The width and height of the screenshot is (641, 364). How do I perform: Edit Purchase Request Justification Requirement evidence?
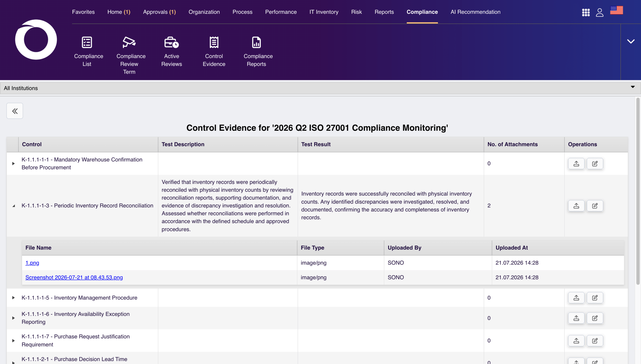point(595,340)
